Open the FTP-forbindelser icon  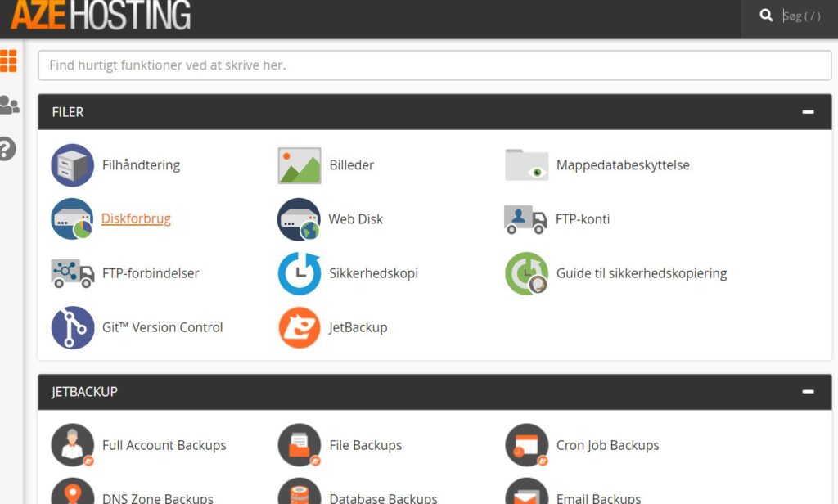(73, 273)
